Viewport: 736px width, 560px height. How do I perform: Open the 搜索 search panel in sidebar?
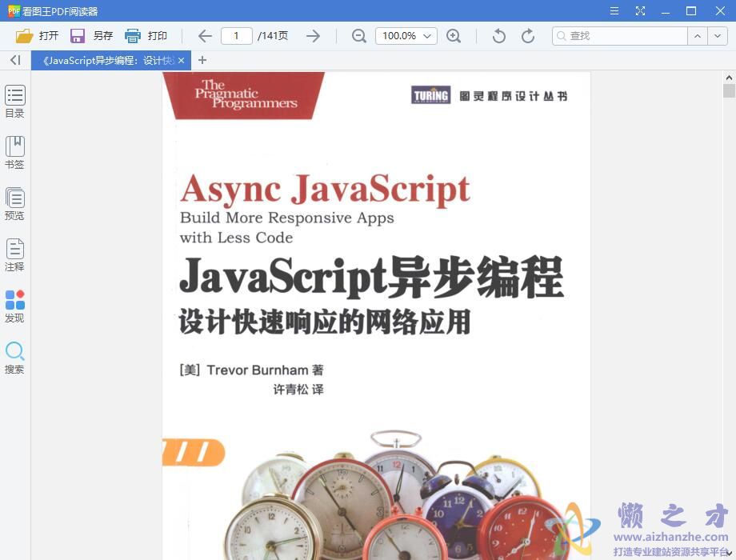coord(14,357)
